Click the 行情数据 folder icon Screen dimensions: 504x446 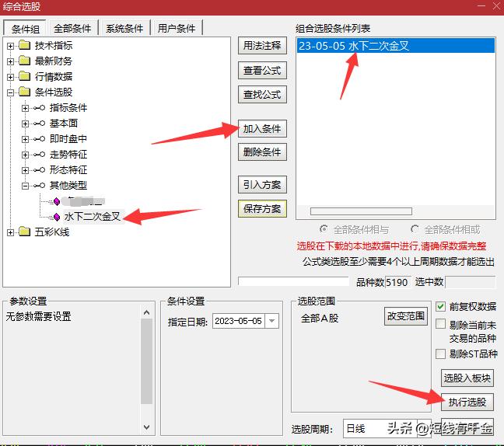pos(24,76)
